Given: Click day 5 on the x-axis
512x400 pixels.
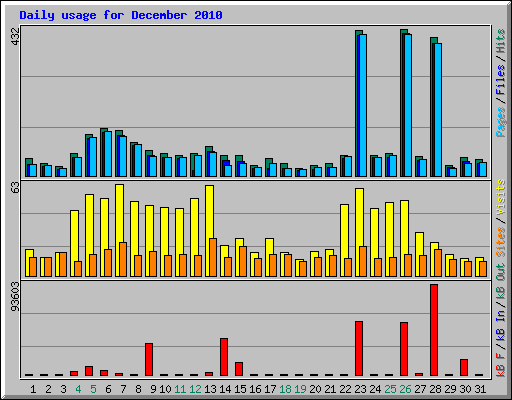Looking at the screenshot, I should (93, 389).
